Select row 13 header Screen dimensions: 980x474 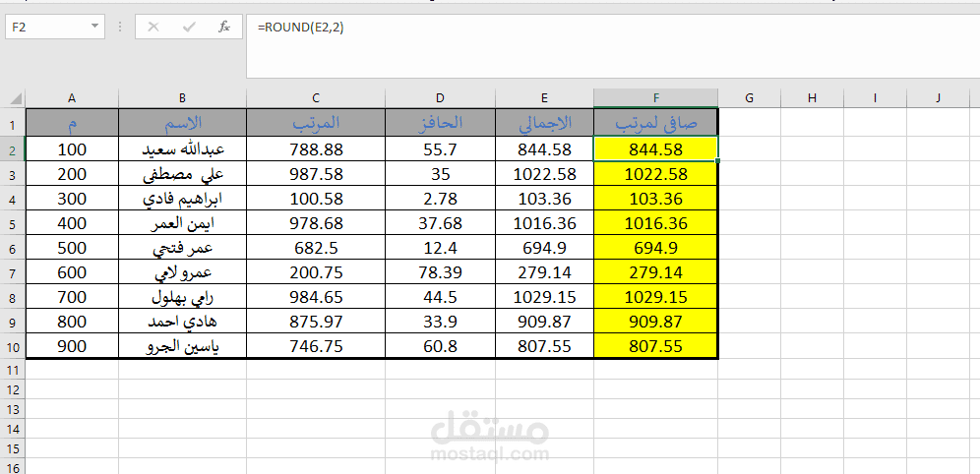pos(13,409)
